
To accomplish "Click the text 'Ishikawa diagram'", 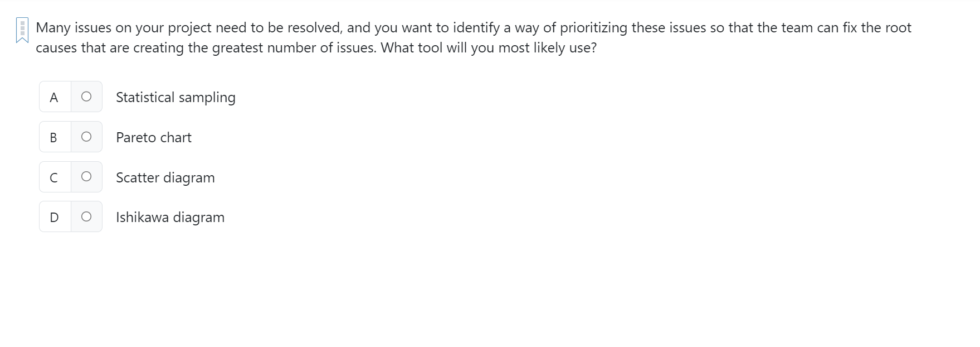I will coord(170,216).
